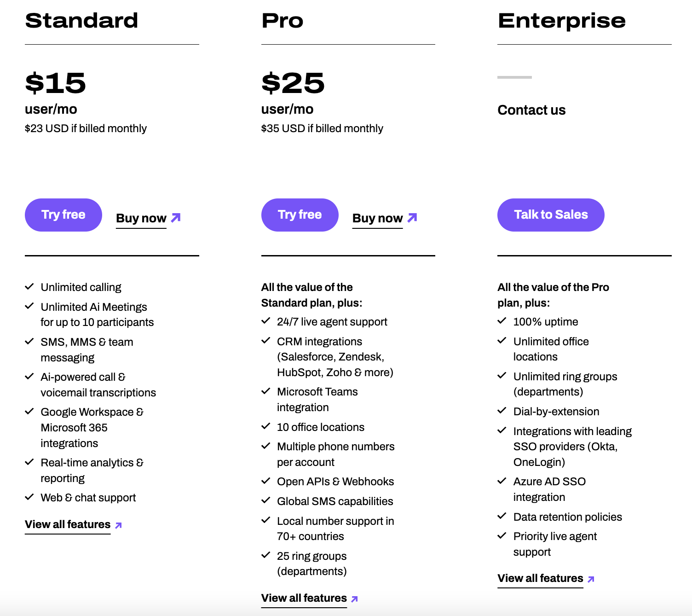
Task: Click checkmark icon beside 100% uptime
Action: 502,321
